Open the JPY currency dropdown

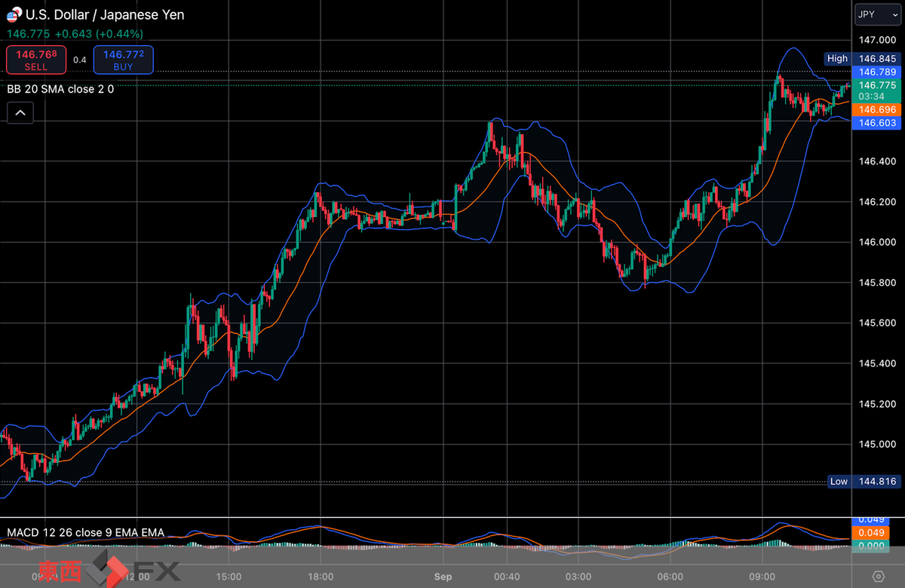(x=877, y=14)
